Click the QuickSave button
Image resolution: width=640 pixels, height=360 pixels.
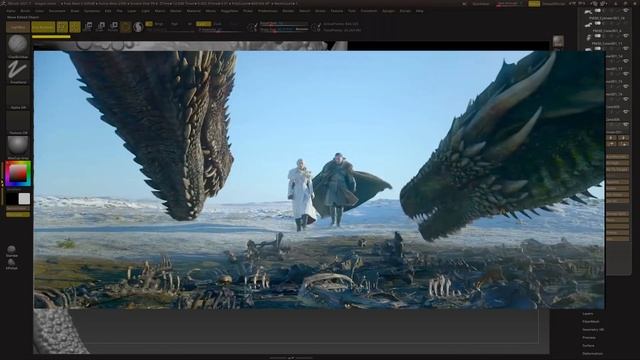pyautogui.click(x=480, y=4)
